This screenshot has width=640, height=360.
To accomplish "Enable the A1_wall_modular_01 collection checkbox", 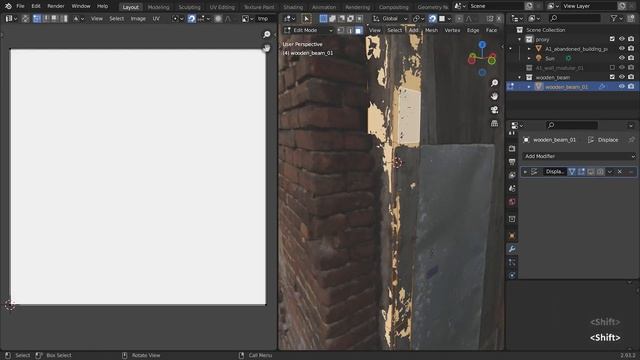I will (x=612, y=68).
